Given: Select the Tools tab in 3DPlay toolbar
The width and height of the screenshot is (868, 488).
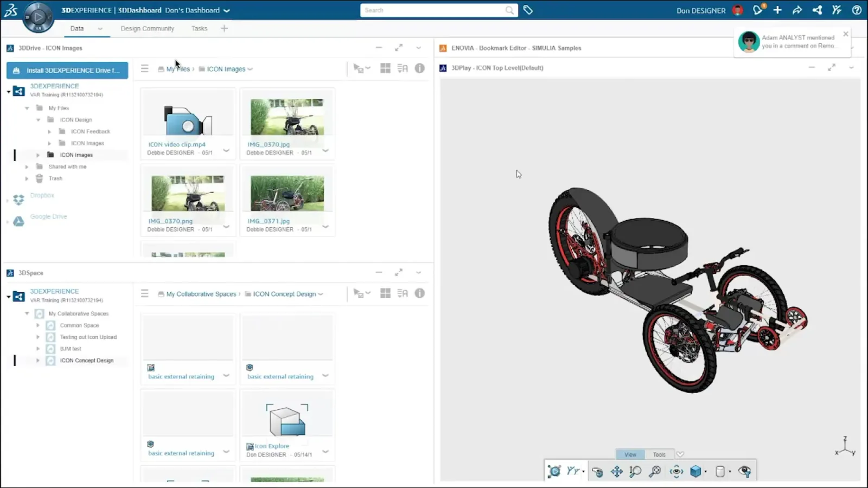Looking at the screenshot, I should tap(659, 454).
